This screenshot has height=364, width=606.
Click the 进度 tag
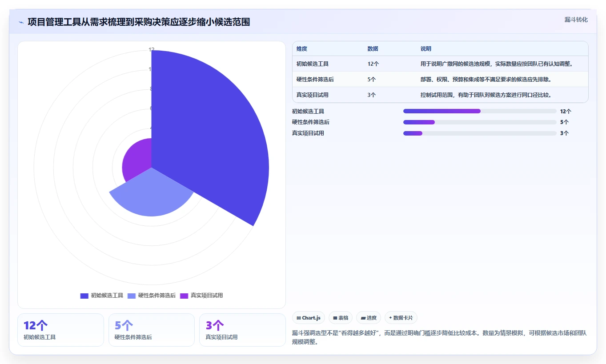369,318
